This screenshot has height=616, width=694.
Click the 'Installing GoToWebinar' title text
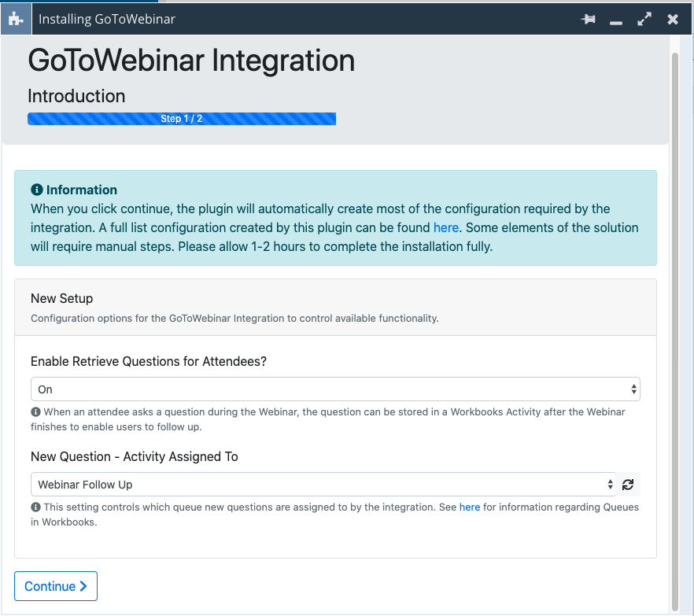coord(107,20)
